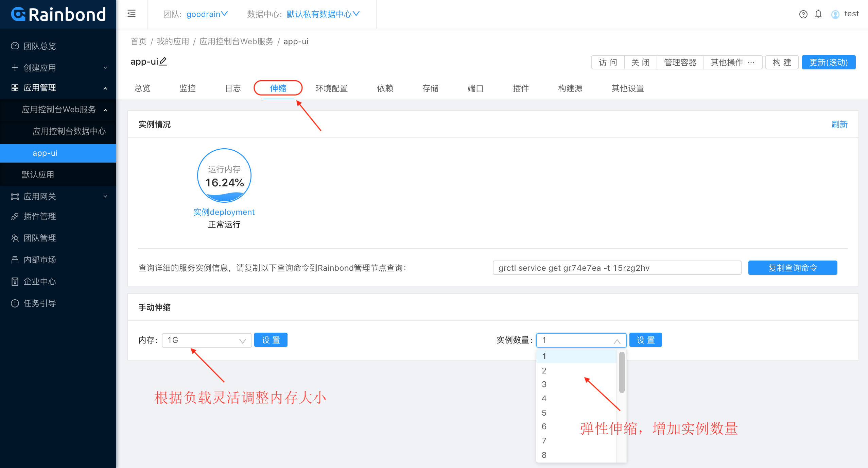
Task: Select the 伸缩 scaling tab
Action: (278, 88)
